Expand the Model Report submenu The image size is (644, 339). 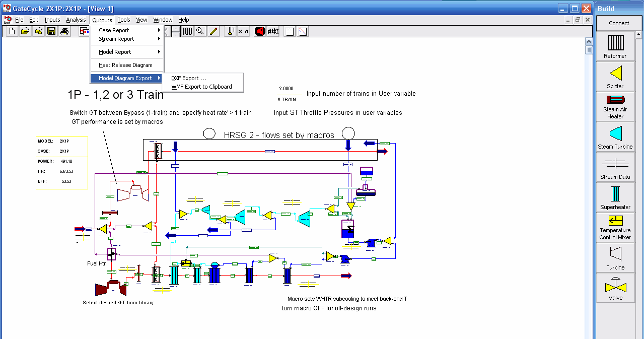pos(127,52)
